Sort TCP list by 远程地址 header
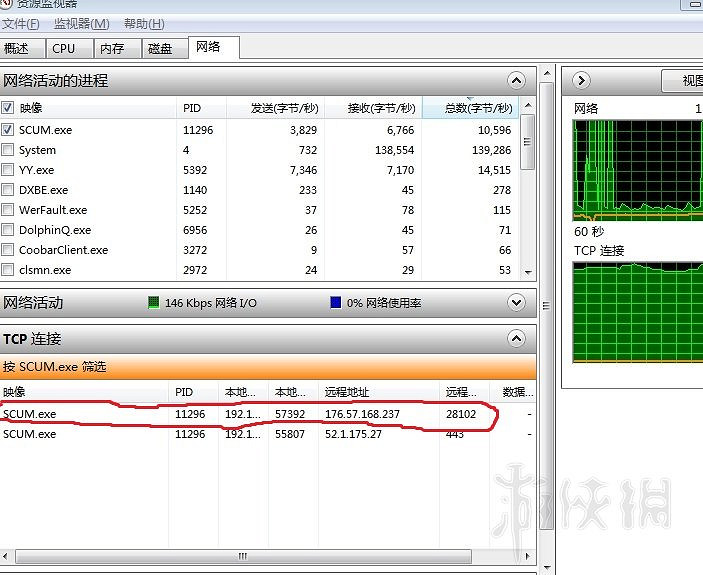 [379, 392]
